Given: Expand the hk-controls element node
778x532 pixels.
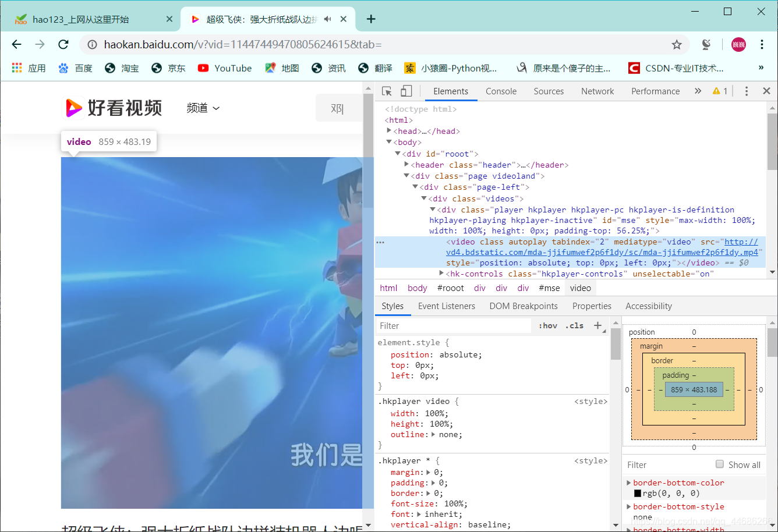Looking at the screenshot, I should (x=441, y=274).
